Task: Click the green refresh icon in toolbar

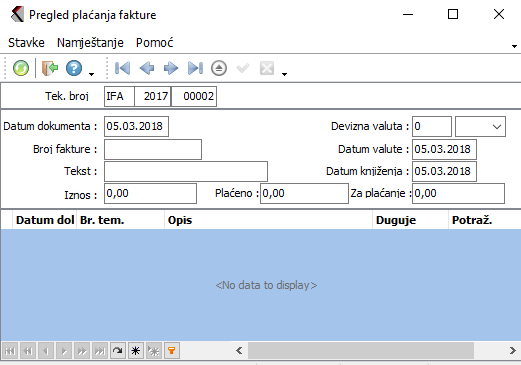Action: pyautogui.click(x=21, y=68)
